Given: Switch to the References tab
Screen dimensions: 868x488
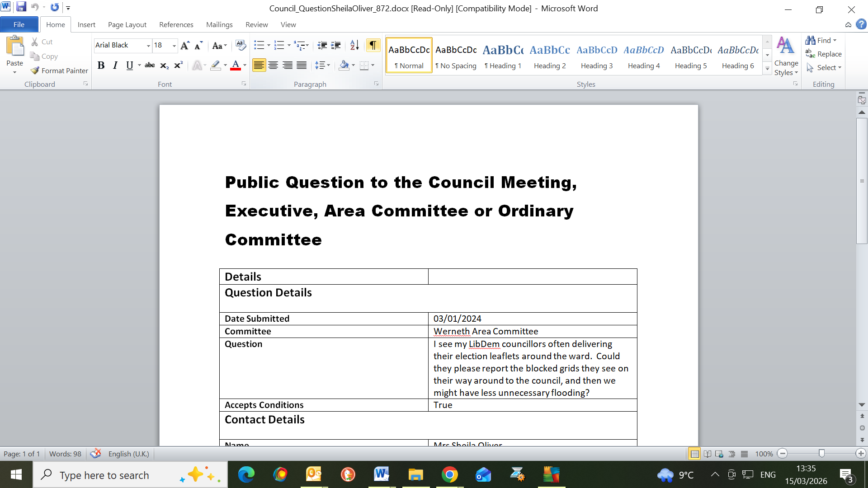Looking at the screenshot, I should pyautogui.click(x=176, y=24).
